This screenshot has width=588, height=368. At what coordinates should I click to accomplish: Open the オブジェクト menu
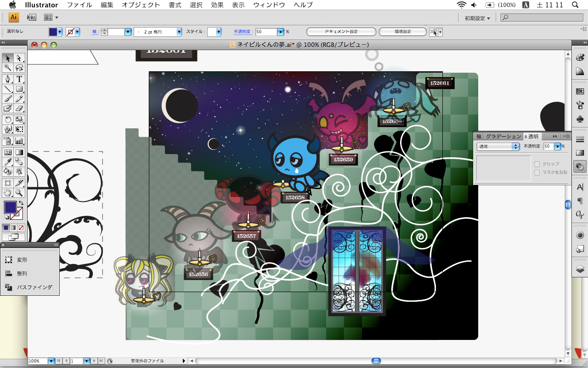pos(141,5)
